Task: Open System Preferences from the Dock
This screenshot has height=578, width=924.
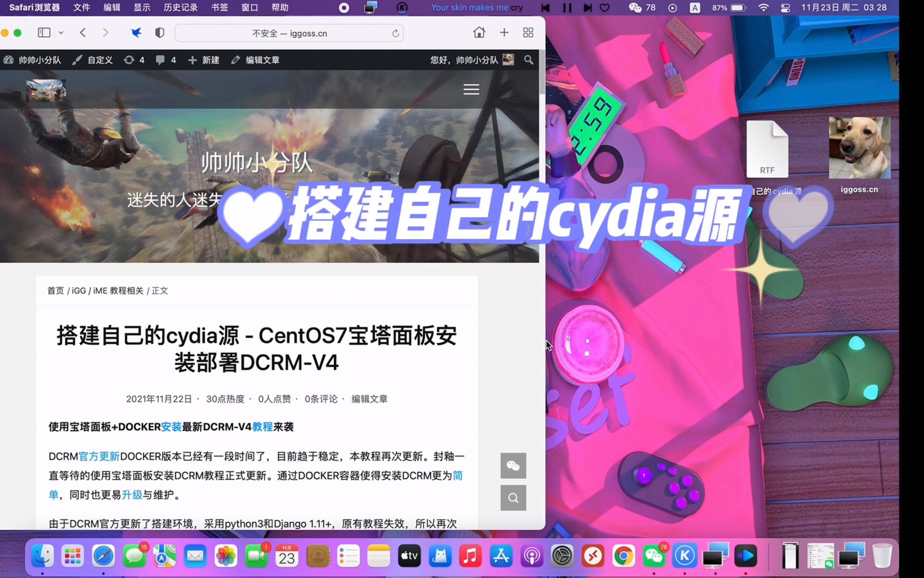Action: click(x=562, y=556)
